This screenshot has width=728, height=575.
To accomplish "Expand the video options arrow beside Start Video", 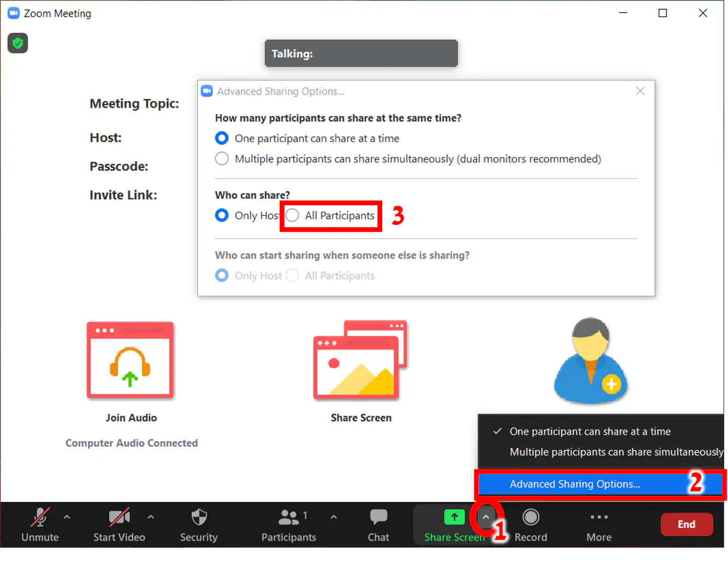I will (151, 517).
